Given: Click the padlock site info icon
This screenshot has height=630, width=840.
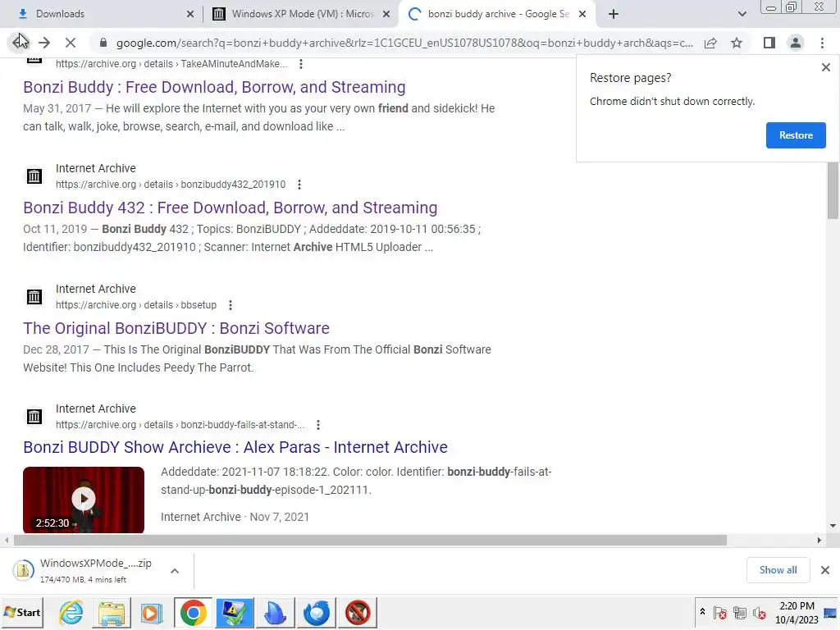Looking at the screenshot, I should [103, 43].
